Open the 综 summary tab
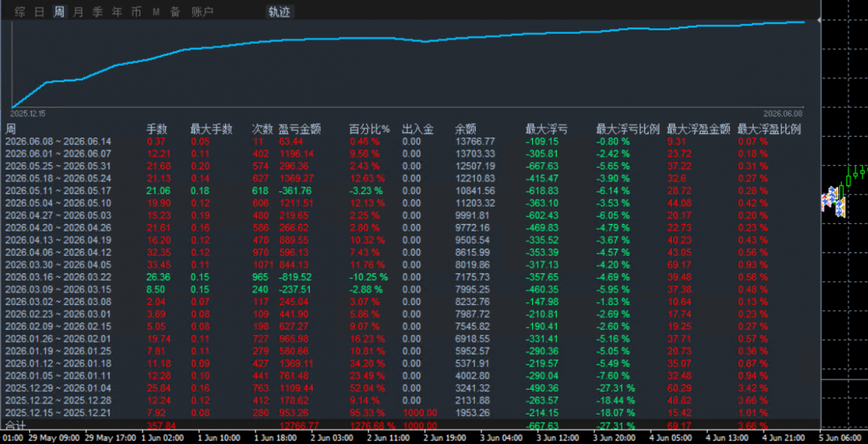Screen dimensions: 868x444 (20, 12)
